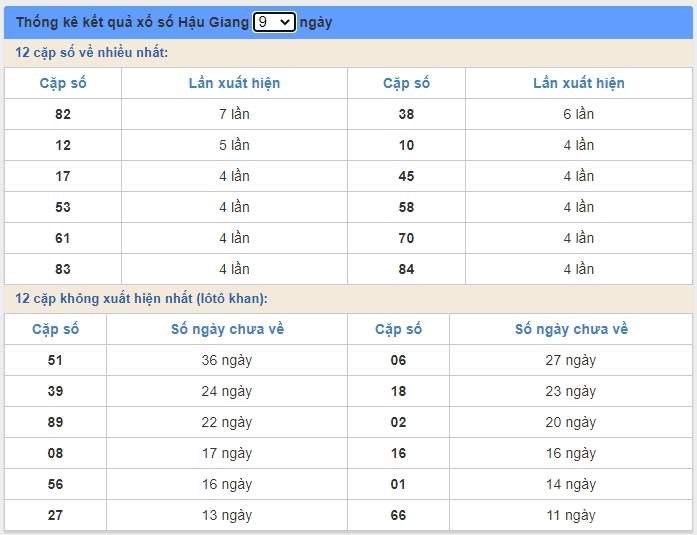This screenshot has width=697, height=535.
Task: Select pair number 12 in frequent table
Action: click(63, 145)
